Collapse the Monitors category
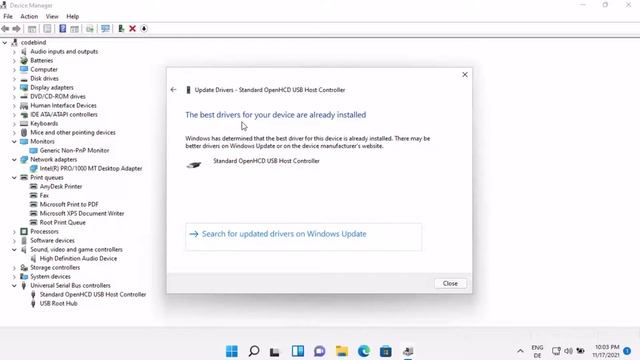 coord(14,141)
